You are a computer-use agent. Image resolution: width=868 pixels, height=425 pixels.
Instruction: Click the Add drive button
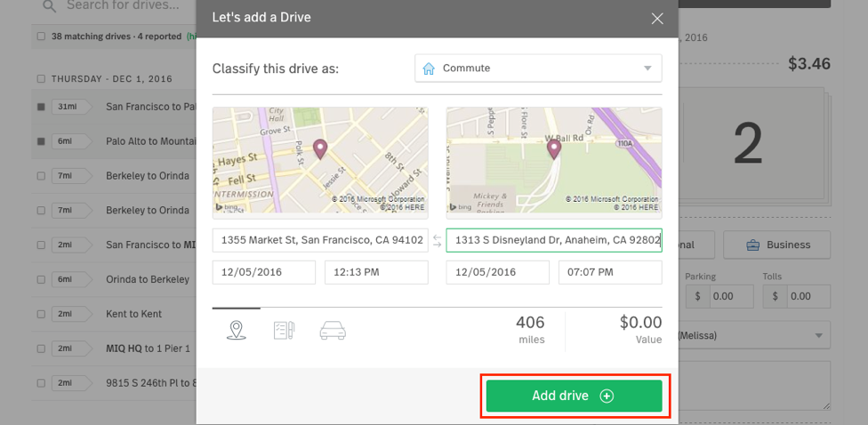[x=574, y=396]
